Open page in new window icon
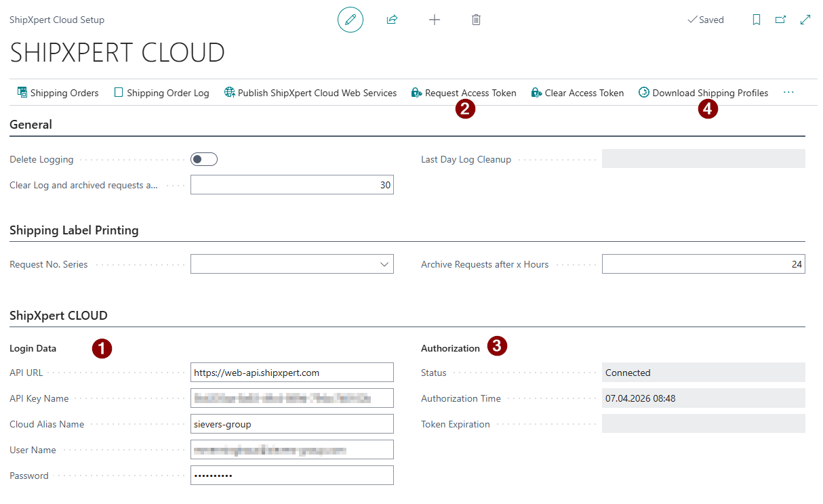 point(780,20)
